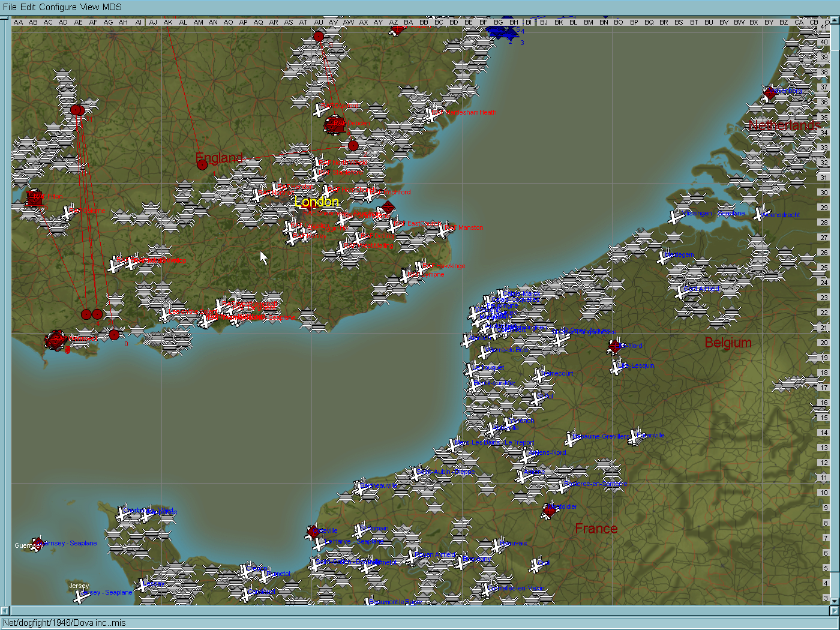Image resolution: width=840 pixels, height=630 pixels.
Task: Click the England country label
Action: (x=220, y=158)
